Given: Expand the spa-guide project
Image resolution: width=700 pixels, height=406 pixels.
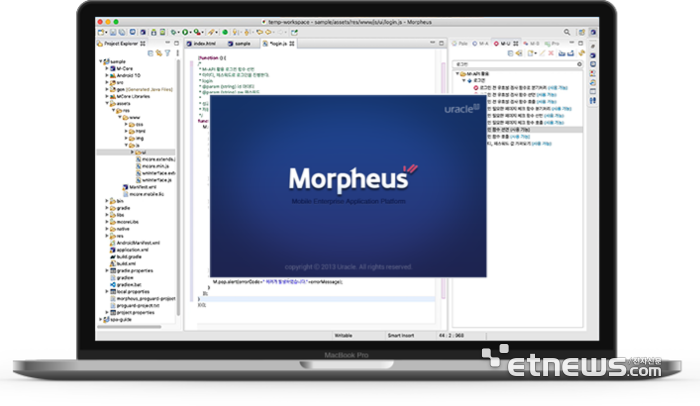Looking at the screenshot, I should pos(101,319).
